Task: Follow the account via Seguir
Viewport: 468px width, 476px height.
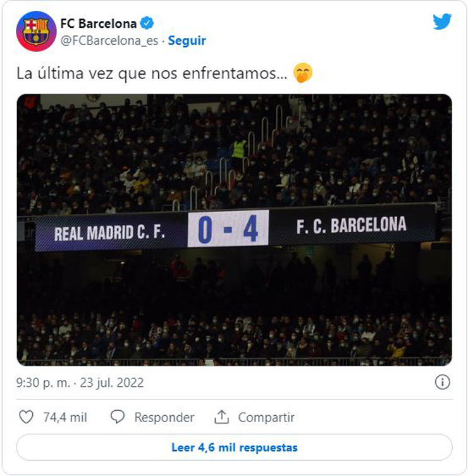Action: (x=187, y=41)
